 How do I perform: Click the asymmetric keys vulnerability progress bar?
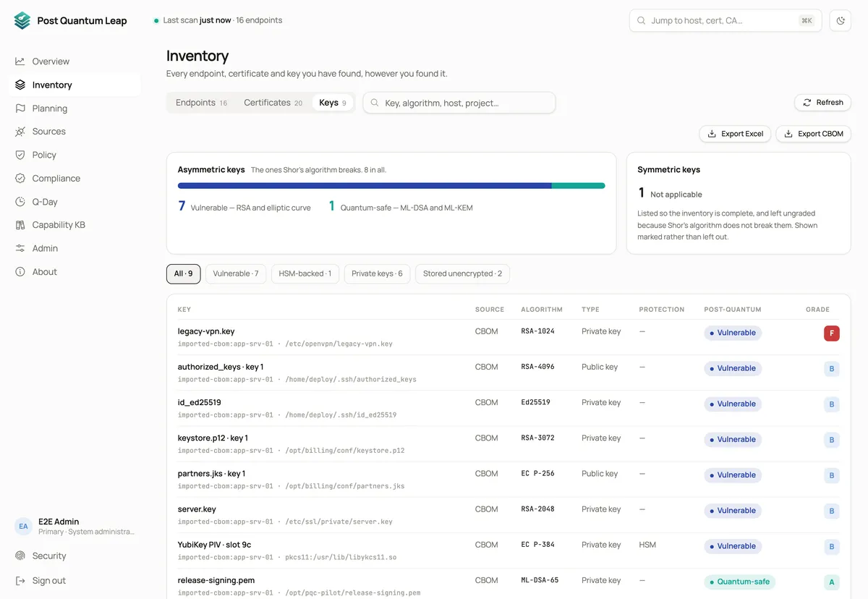point(391,186)
